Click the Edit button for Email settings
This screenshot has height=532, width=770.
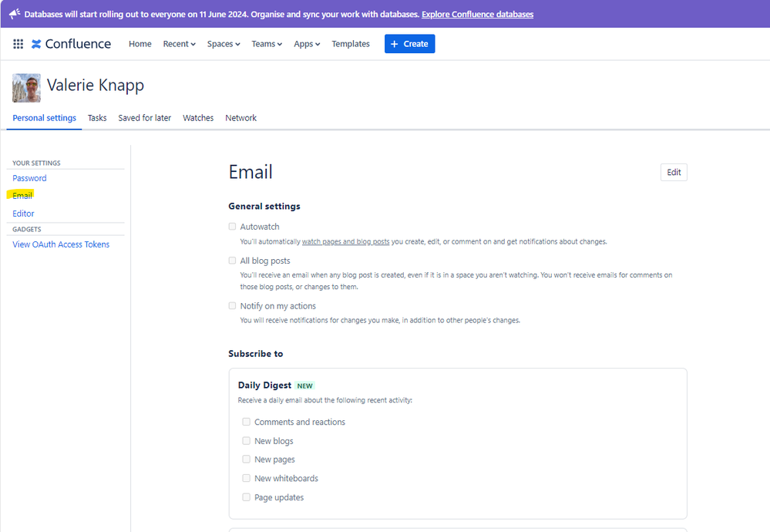(674, 173)
